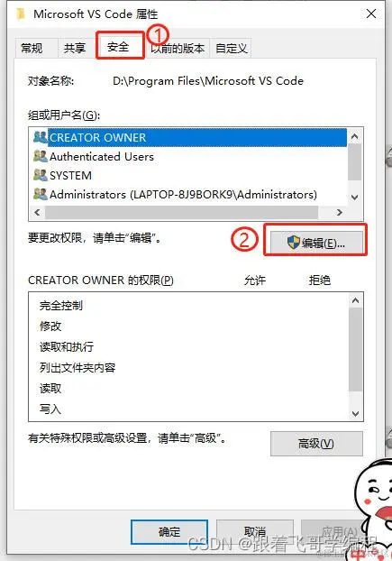Click the SYSTEM group icon
This screenshot has width=392, height=561.
[x=41, y=175]
